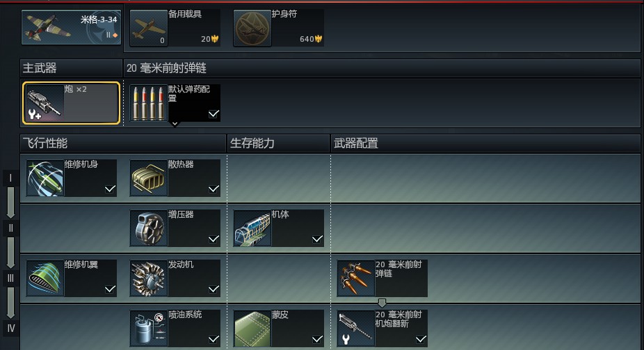
Task: Toggle the checkmark on 维修机身 module
Action: [110, 189]
